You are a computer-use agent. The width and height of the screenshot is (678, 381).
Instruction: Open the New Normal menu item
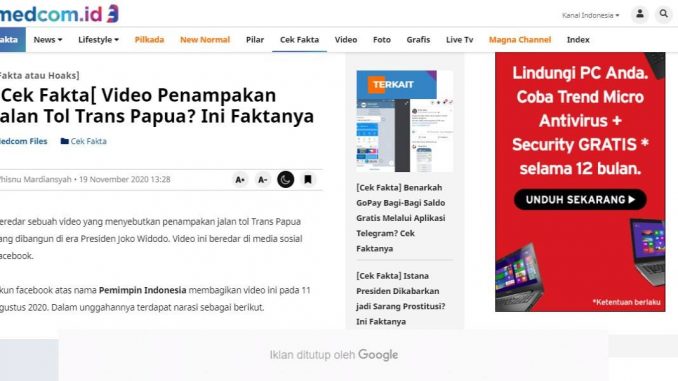205,40
